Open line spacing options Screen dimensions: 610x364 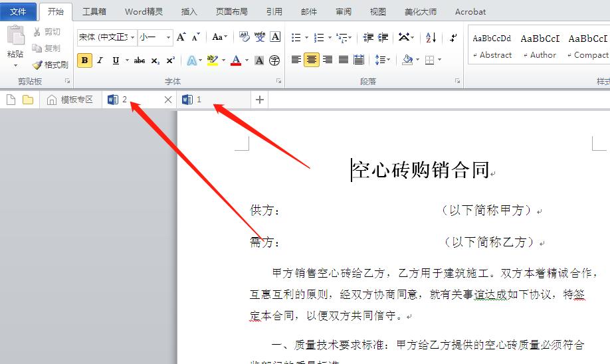coord(382,60)
